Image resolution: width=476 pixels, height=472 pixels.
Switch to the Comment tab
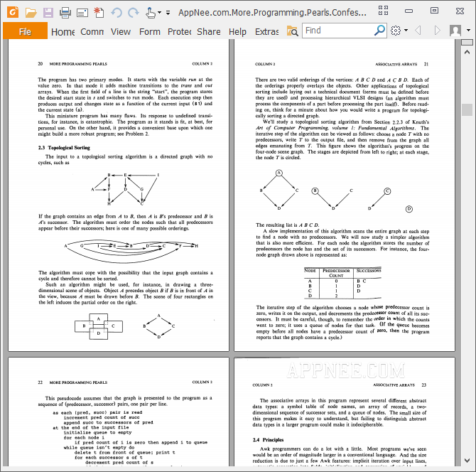[x=92, y=31]
